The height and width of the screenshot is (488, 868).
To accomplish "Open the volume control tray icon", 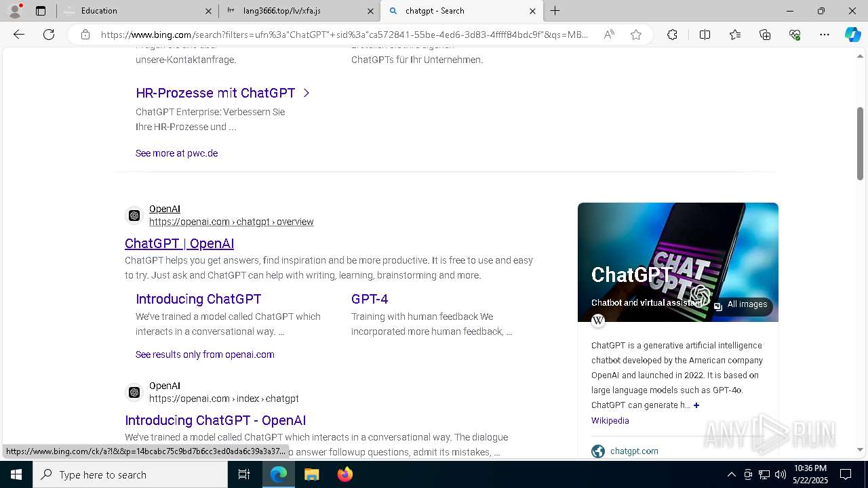I will coord(780,474).
